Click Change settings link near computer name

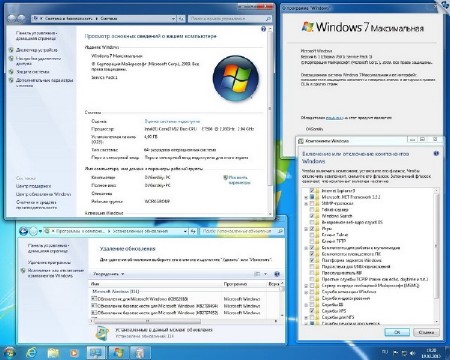239,180
